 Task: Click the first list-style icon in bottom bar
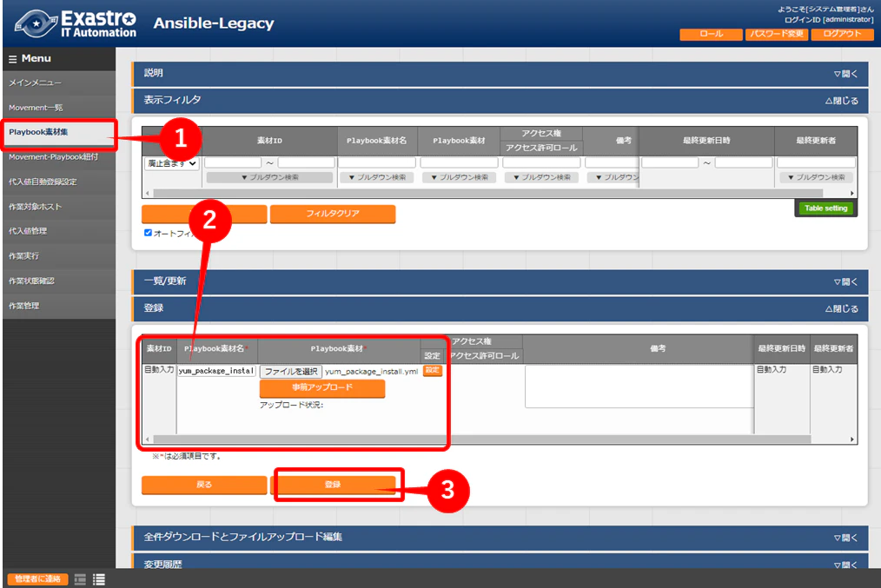click(80, 579)
